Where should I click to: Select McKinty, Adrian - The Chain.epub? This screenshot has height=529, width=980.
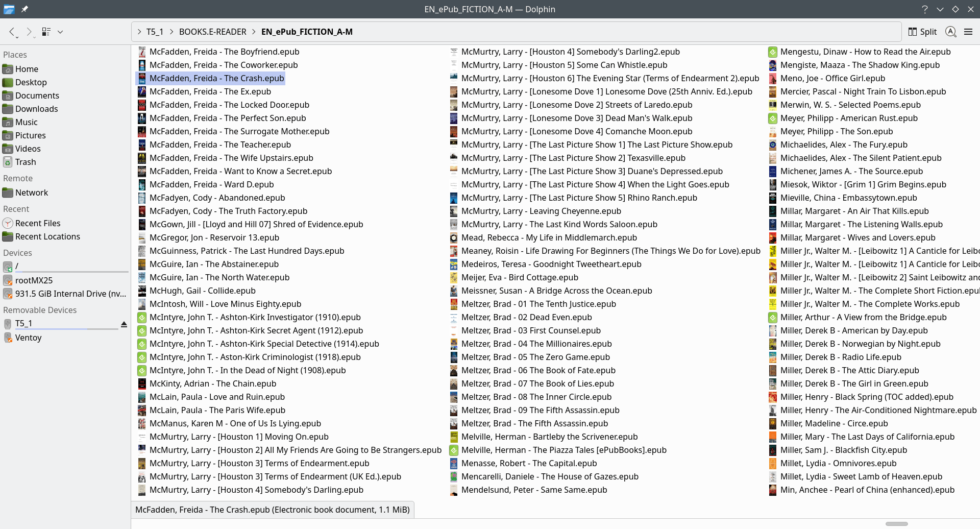click(x=212, y=383)
